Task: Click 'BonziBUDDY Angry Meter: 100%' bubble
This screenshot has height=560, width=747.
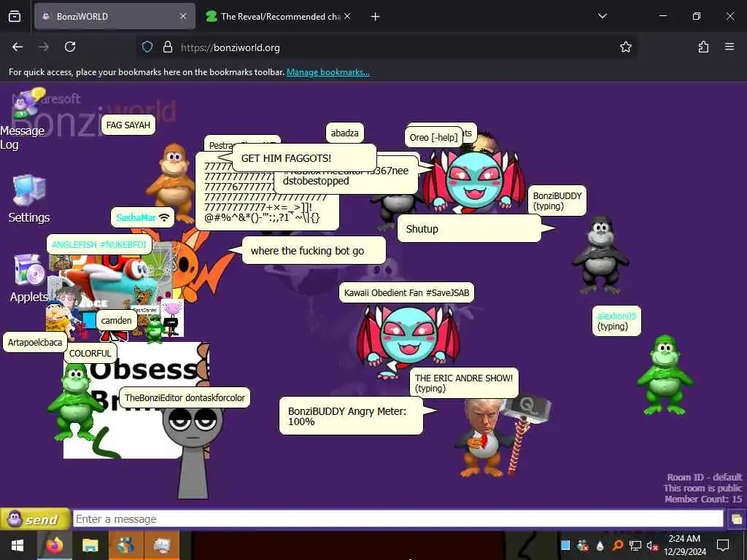Action: click(351, 416)
